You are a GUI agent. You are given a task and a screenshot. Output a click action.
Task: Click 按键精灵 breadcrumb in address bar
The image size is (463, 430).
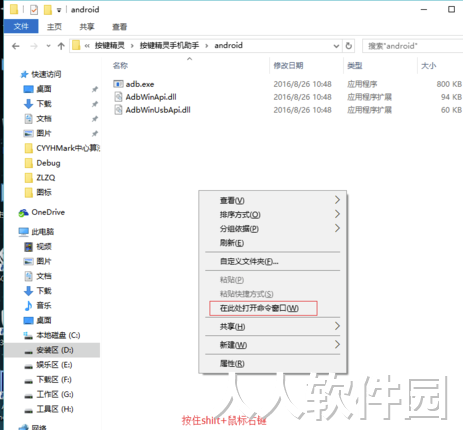click(110, 45)
